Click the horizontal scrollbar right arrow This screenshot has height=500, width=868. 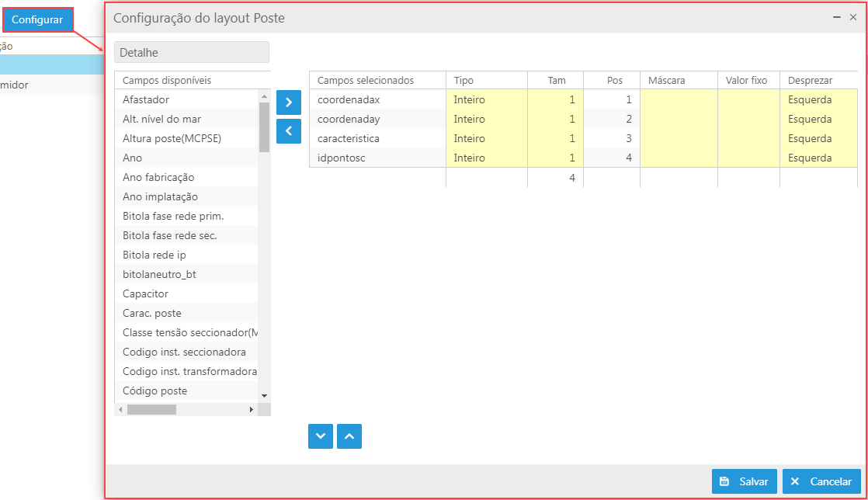pos(251,409)
